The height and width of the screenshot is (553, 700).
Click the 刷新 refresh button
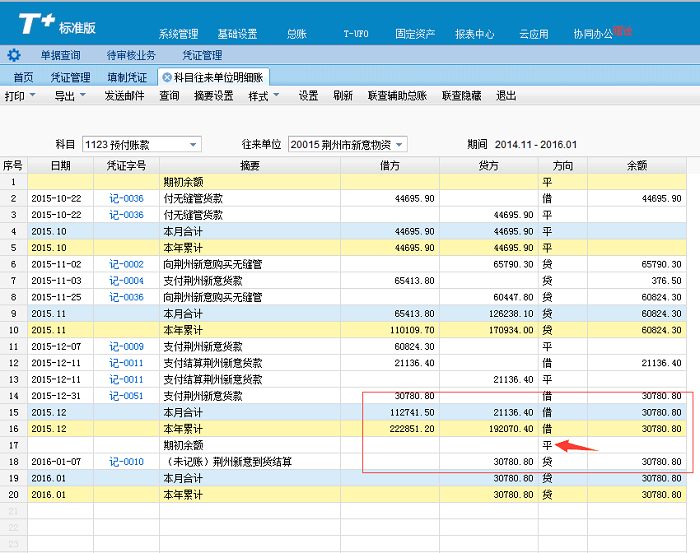(x=343, y=96)
